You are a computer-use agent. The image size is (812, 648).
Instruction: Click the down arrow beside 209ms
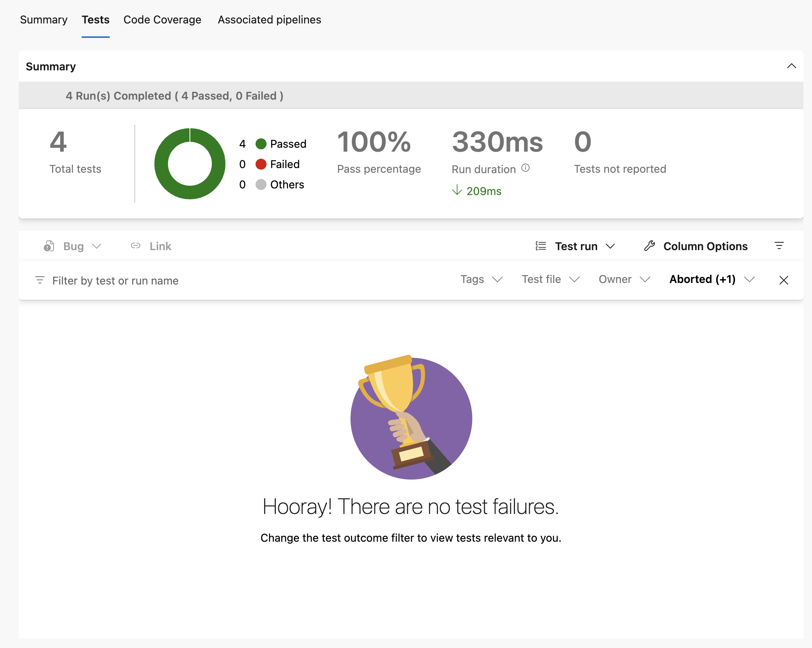pos(457,190)
